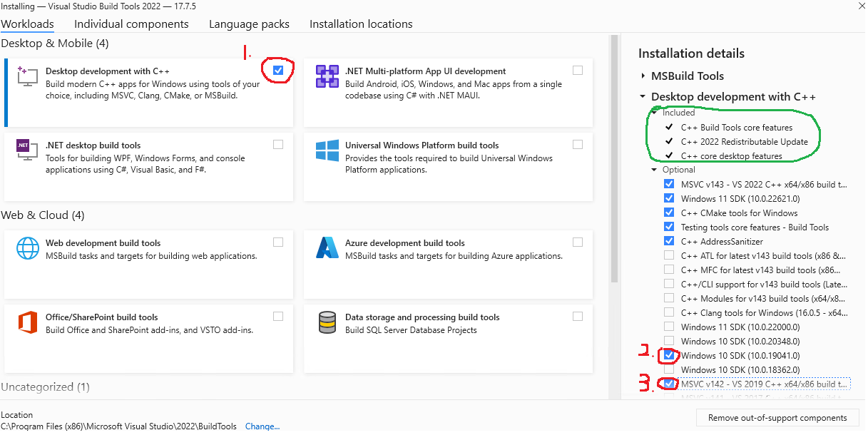
Task: Check C++ ATL for latest v143 option
Action: (x=669, y=255)
